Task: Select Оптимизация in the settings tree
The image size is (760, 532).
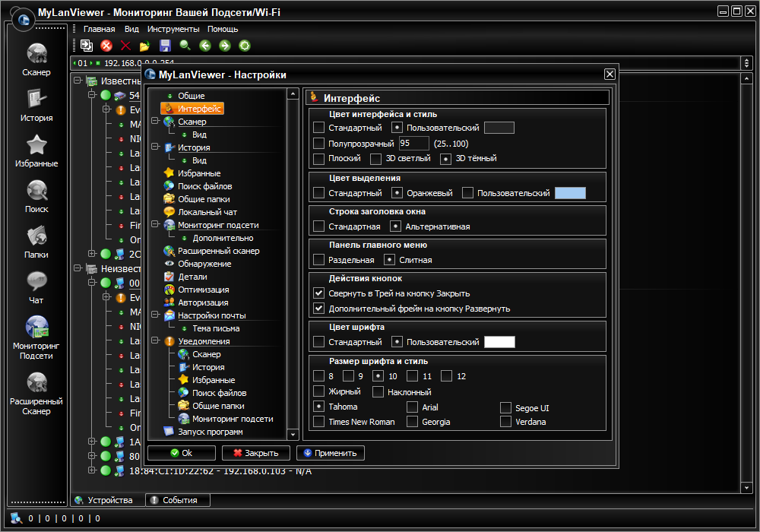Action: pos(203,290)
